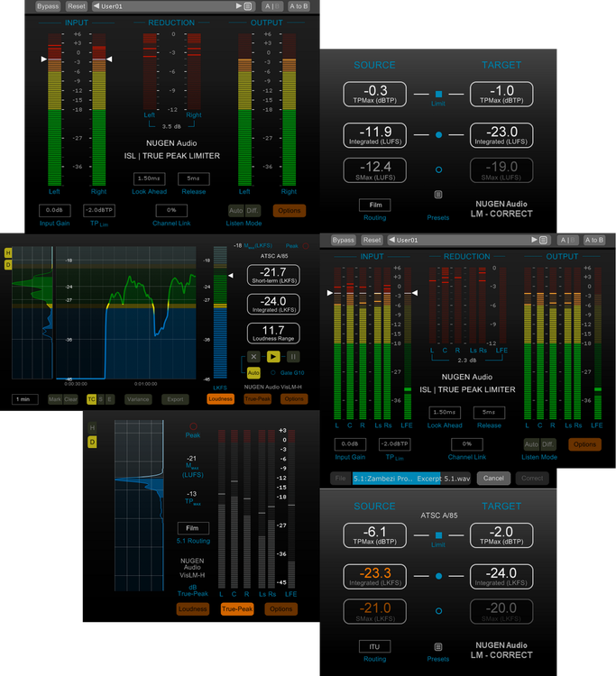Screen dimensions: 616x676
Task: Select TC timecode button in VisLM-H
Action: (x=91, y=399)
